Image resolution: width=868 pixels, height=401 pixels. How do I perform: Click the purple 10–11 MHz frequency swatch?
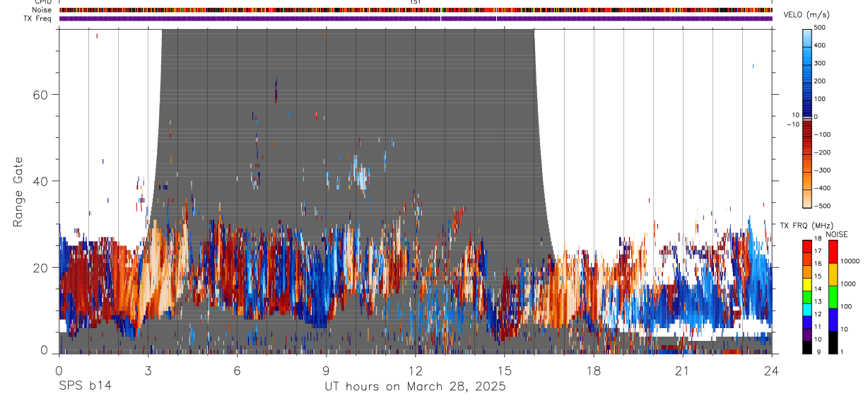(807, 335)
